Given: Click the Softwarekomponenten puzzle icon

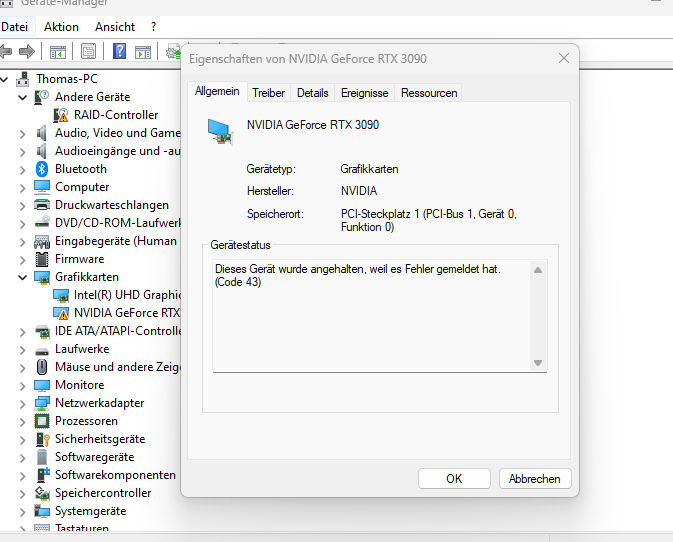Looking at the screenshot, I should (43, 475).
